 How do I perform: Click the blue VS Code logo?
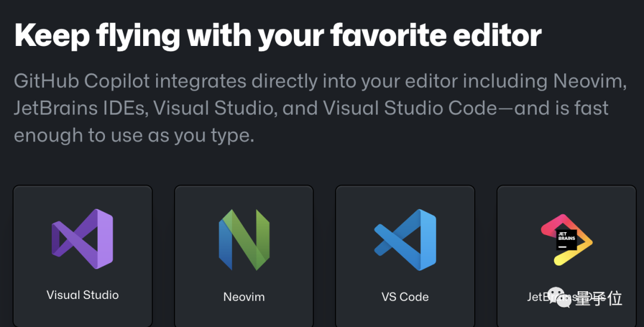405,240
